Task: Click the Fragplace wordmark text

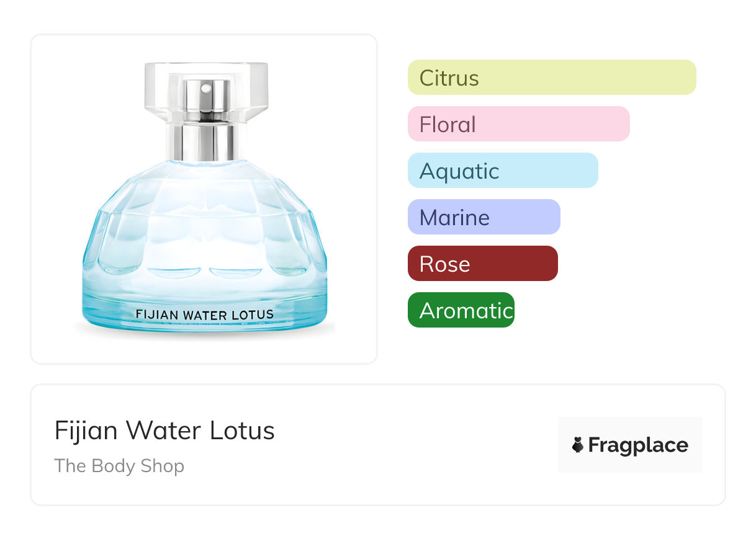Action: [x=637, y=445]
